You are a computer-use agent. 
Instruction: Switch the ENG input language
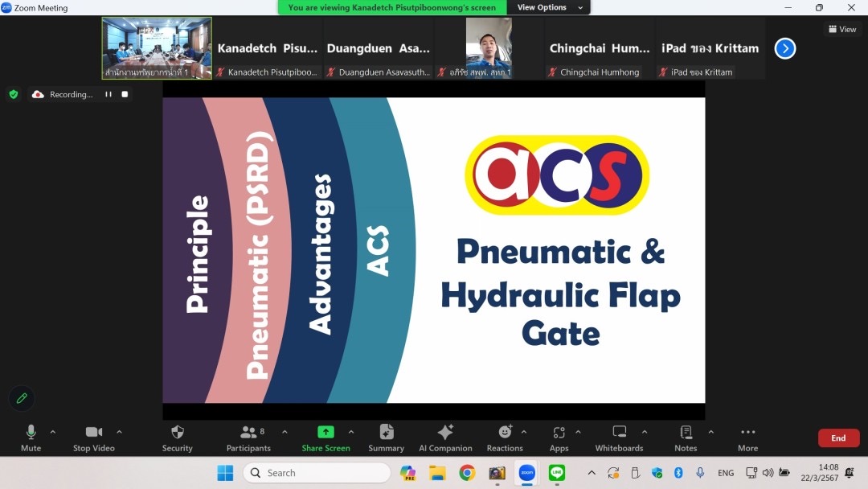pos(726,473)
